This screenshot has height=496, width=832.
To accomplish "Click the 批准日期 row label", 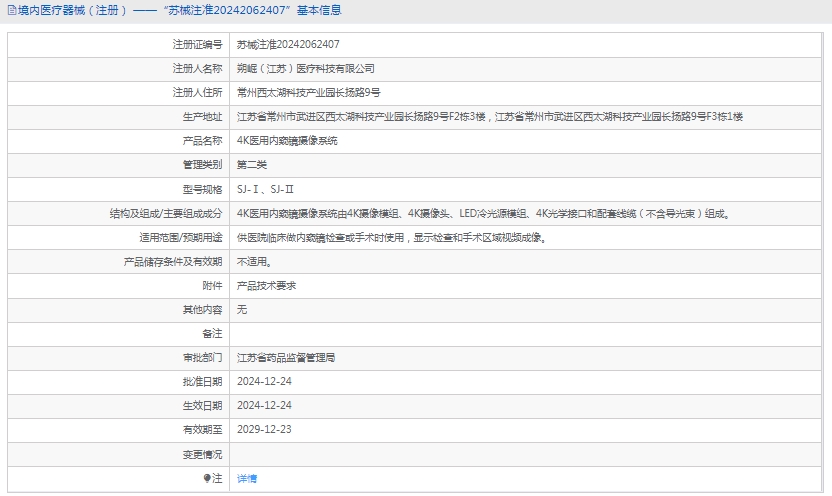I will click(x=202, y=382).
